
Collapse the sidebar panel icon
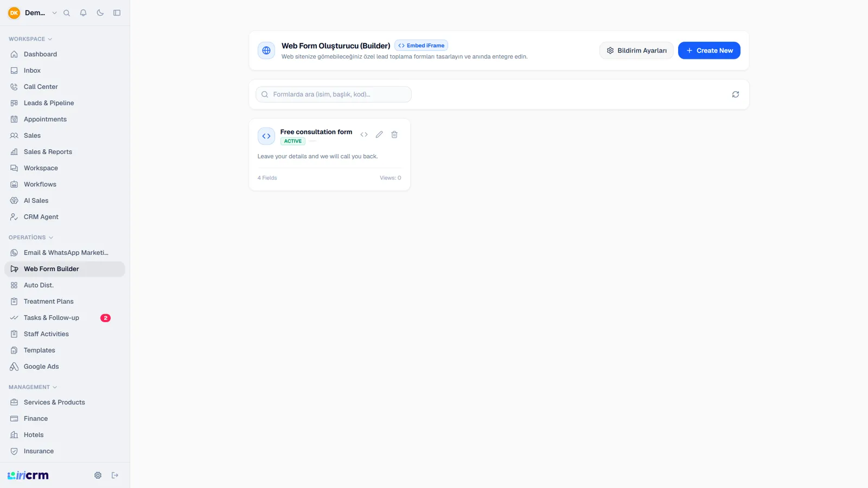click(x=117, y=13)
